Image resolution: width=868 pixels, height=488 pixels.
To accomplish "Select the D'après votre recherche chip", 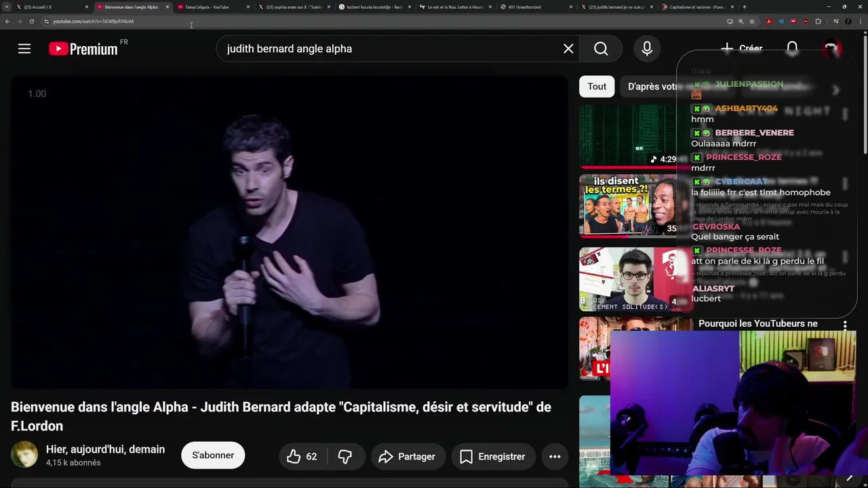I will 651,86.
